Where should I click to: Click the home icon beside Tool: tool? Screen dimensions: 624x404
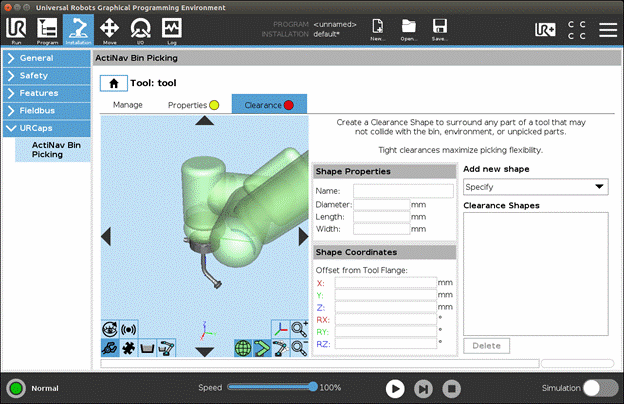(x=114, y=83)
